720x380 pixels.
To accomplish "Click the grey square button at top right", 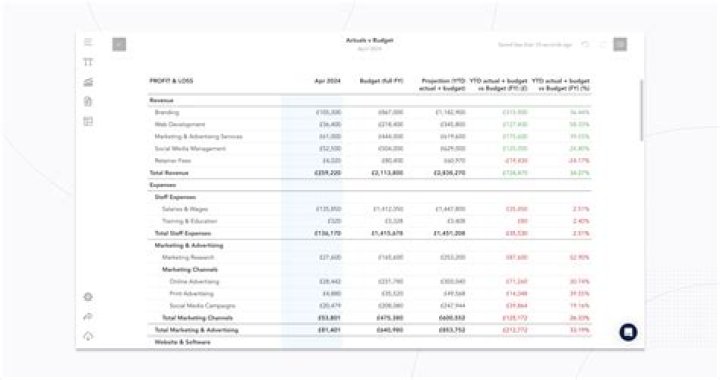I will click(x=620, y=45).
